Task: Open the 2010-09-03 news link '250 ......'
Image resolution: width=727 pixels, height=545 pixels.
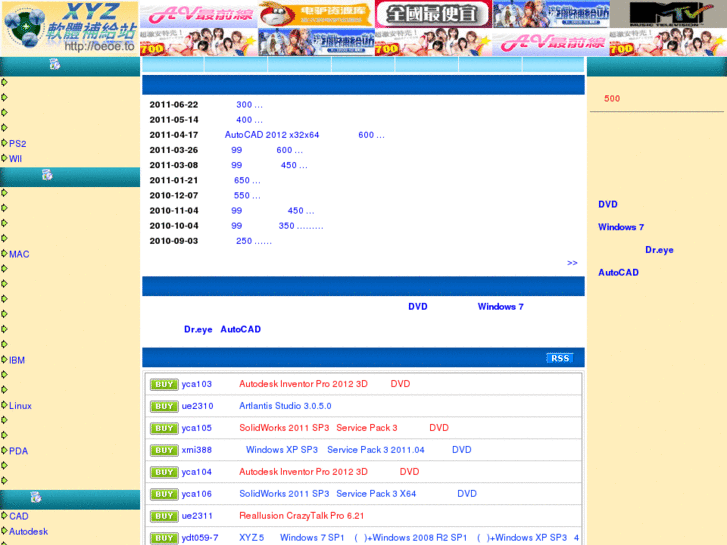Action: [x=254, y=241]
